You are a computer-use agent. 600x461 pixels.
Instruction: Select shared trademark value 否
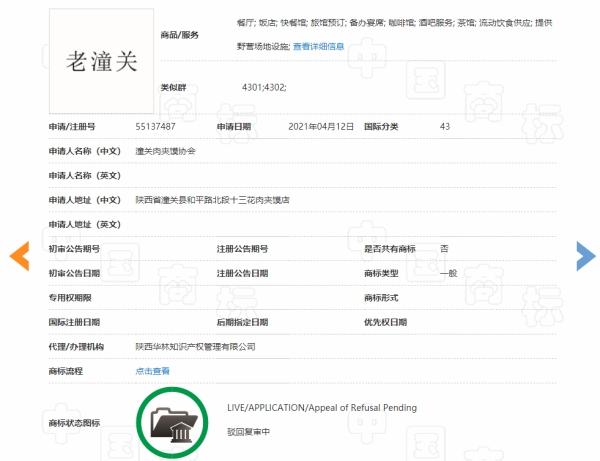[x=444, y=249]
